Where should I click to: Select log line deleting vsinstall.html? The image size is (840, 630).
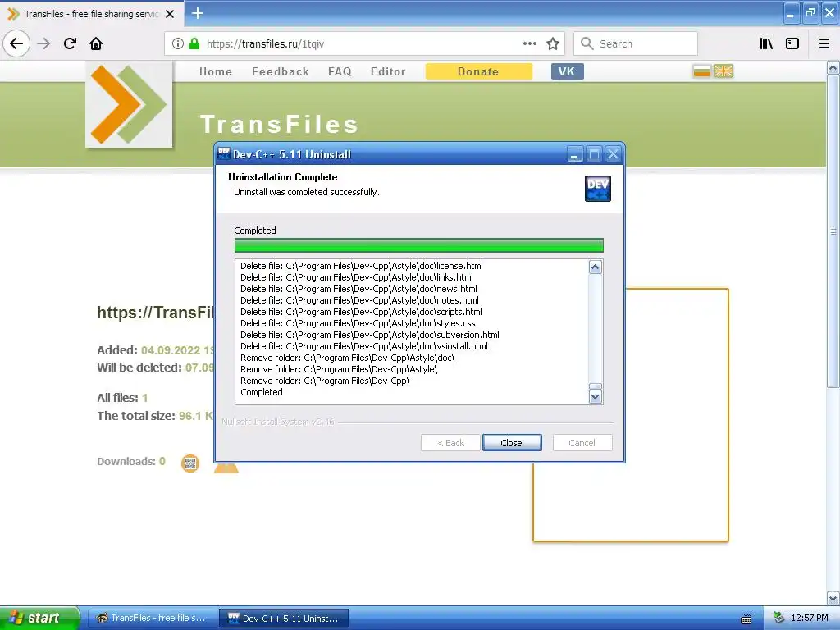point(364,346)
